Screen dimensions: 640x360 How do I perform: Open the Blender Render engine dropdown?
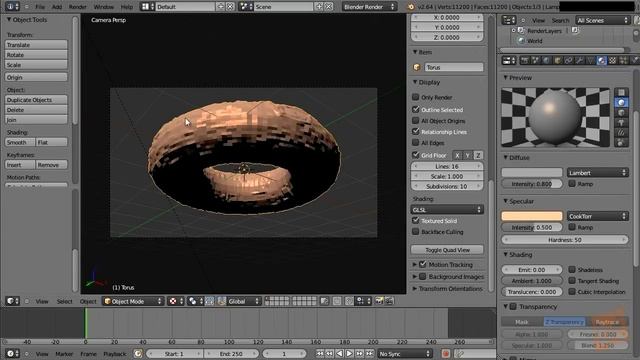click(369, 7)
